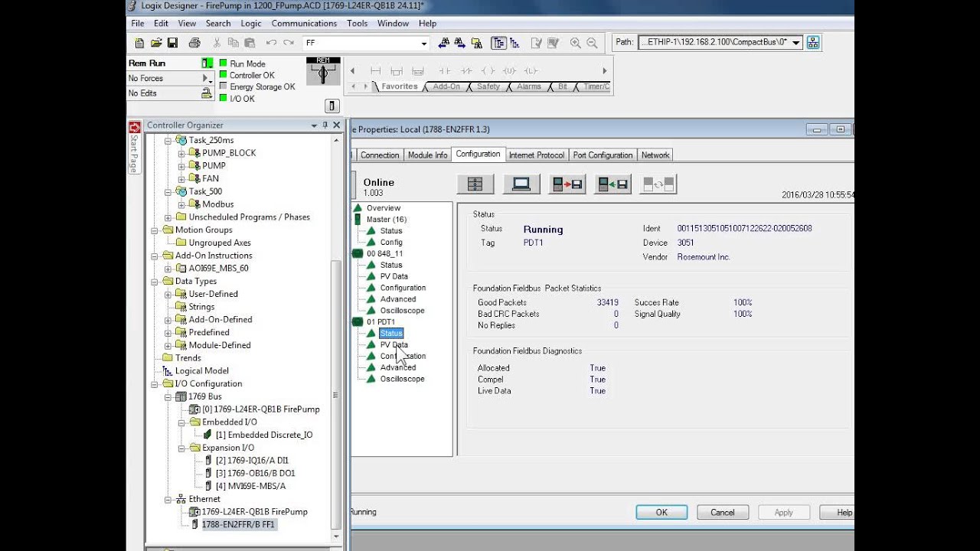Click the OK button
The height and width of the screenshot is (551, 980).
(661, 513)
